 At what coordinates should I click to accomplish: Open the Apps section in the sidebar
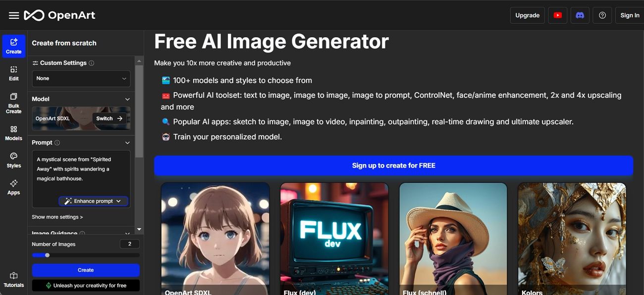tap(13, 187)
